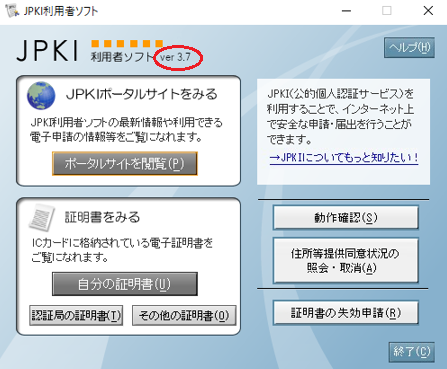Click the JPKIポータルサイトをみる heading
447x369 pixels.
tap(142, 95)
